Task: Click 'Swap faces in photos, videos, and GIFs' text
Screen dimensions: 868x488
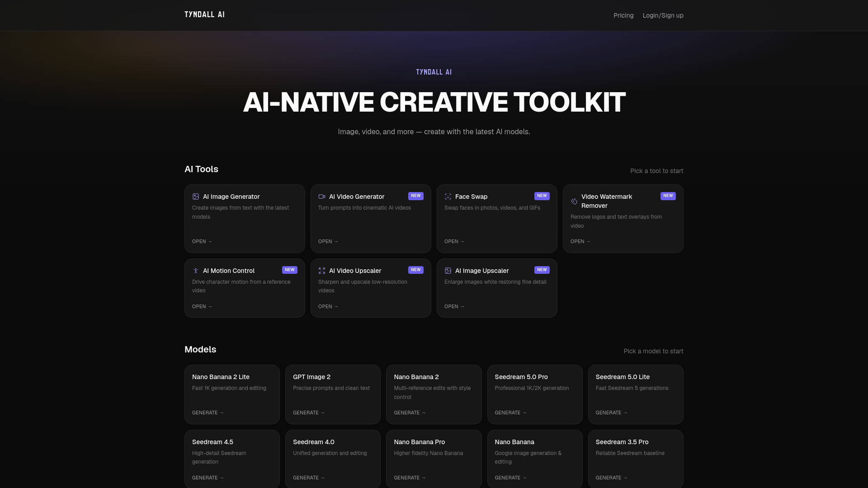Action: [492, 208]
